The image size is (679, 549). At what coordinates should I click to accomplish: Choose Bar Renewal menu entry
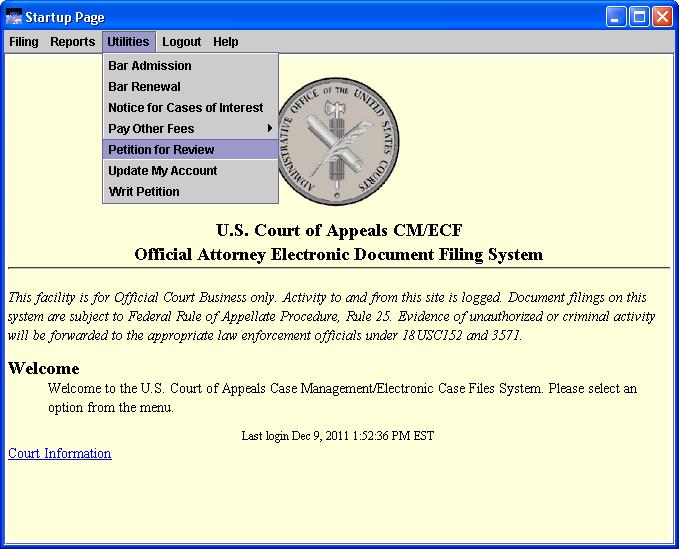coord(190,87)
